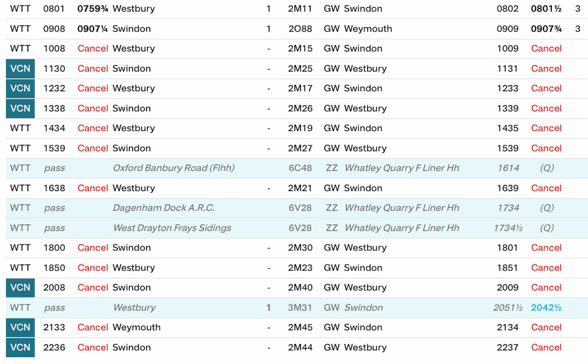Click the red Cancel text beside 1638
This screenshot has height=364, width=588.
pos(93,188)
